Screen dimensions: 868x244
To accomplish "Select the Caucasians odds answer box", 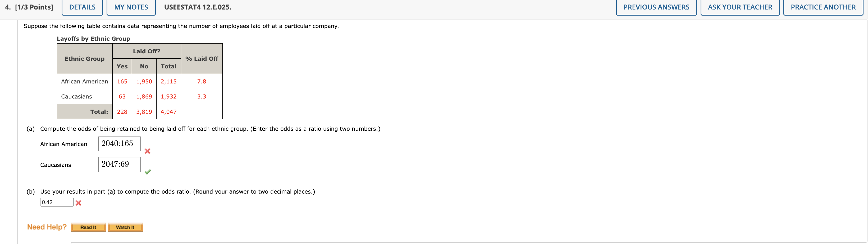I will (119, 164).
